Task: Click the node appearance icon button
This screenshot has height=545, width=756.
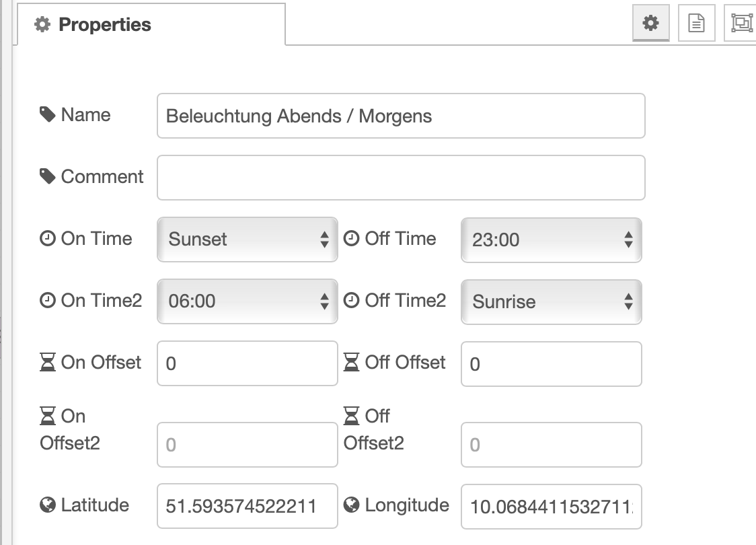Action: (741, 24)
